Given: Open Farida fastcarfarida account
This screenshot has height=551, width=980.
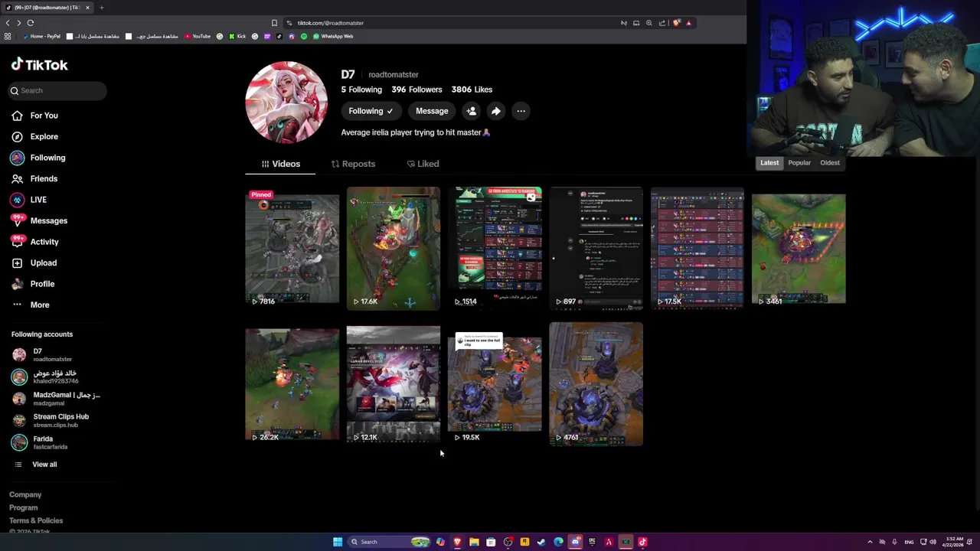Looking at the screenshot, I should click(x=40, y=442).
